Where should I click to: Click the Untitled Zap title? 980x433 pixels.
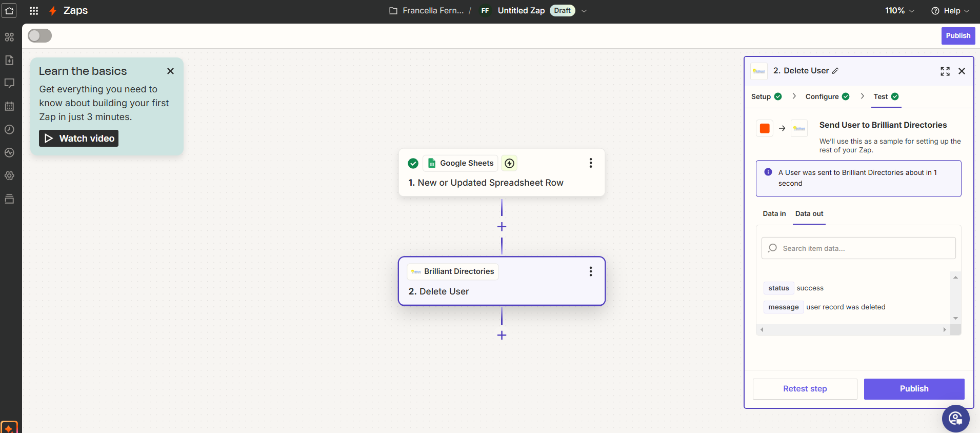click(521, 11)
